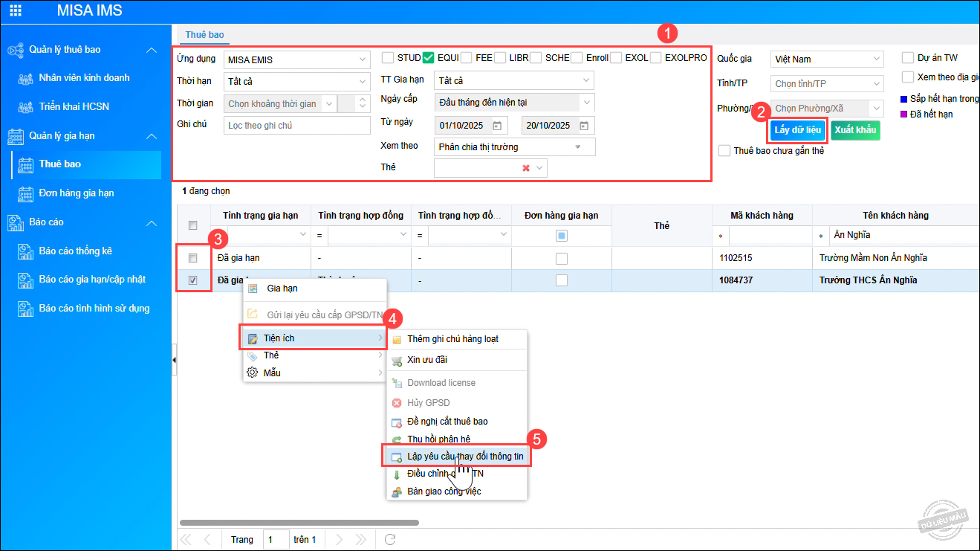Viewport: 980px width, 551px height.
Task: Click the calendar icon in Từ ngày field
Action: (497, 126)
